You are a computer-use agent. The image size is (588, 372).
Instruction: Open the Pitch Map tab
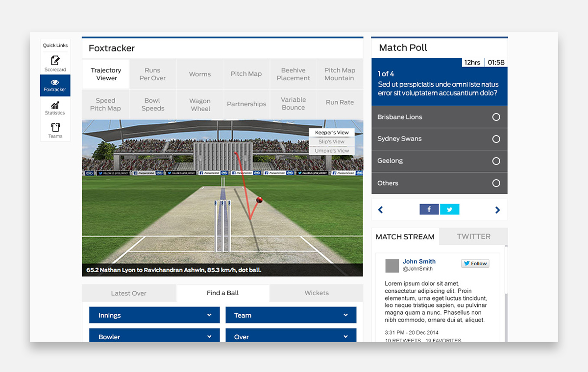pos(246,74)
